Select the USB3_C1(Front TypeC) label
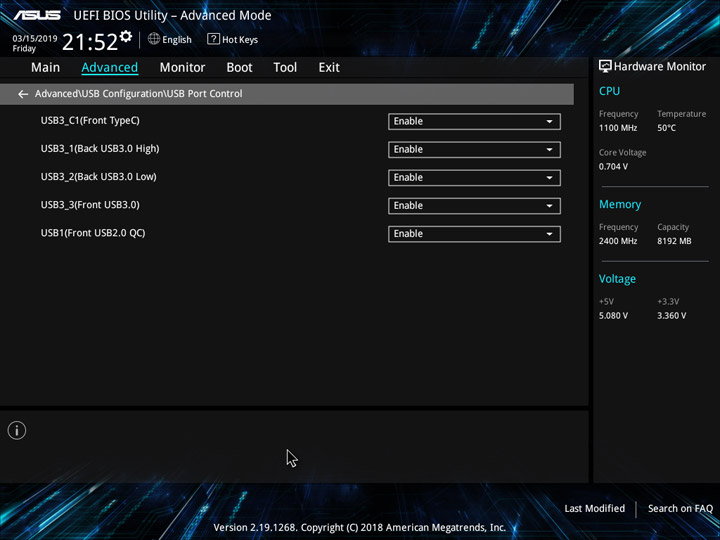 click(x=90, y=121)
